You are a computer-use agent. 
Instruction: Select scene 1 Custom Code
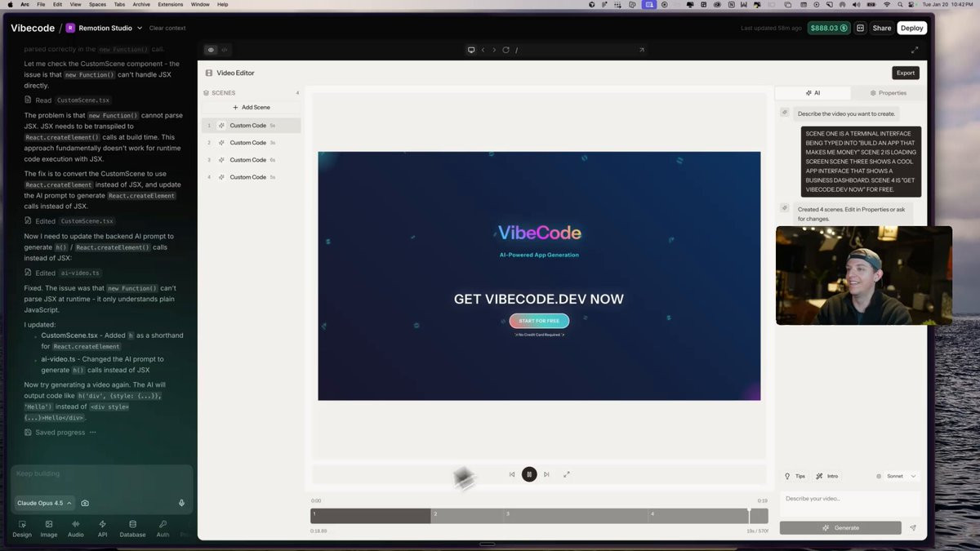pos(252,126)
